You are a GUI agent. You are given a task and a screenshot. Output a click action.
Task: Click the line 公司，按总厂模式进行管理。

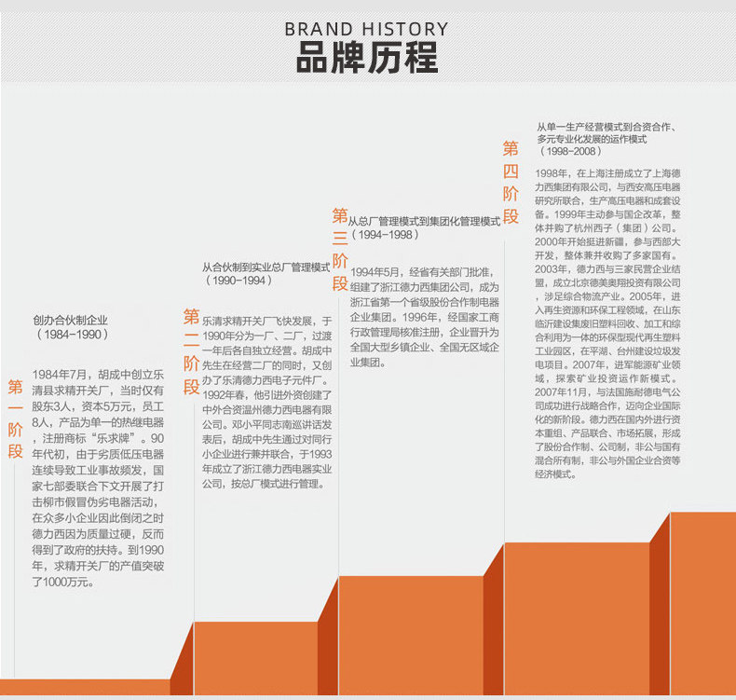264,484
